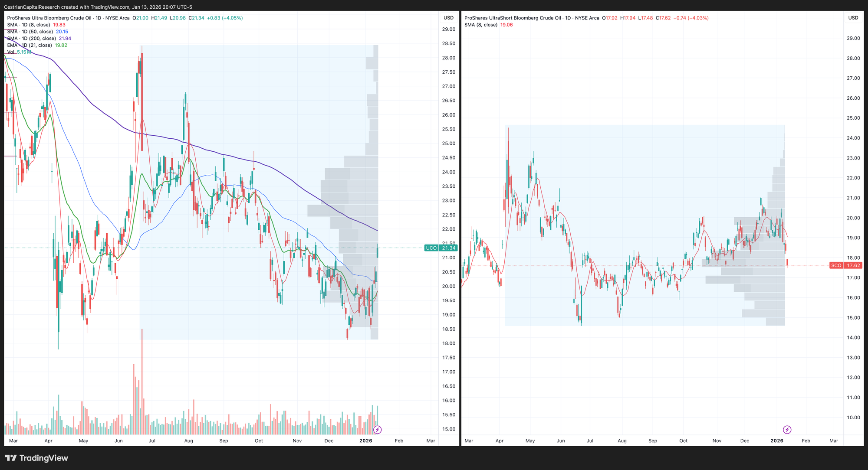Click the tallest red volume bar in June
This screenshot has height=470, width=868.
tap(142, 382)
